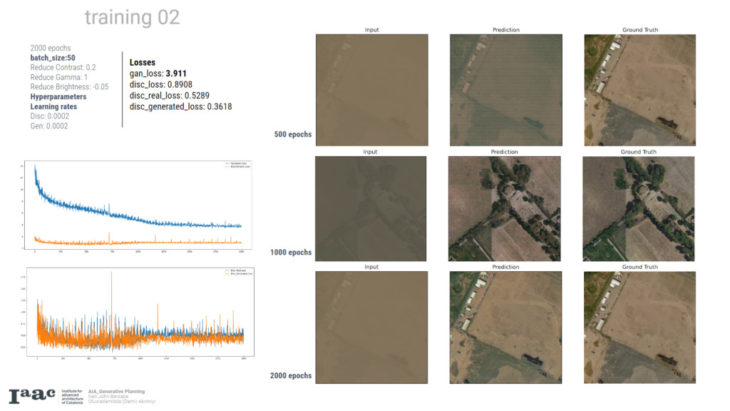The image size is (730, 411).
Task: Open the 500 epochs Input image
Action: (371, 90)
